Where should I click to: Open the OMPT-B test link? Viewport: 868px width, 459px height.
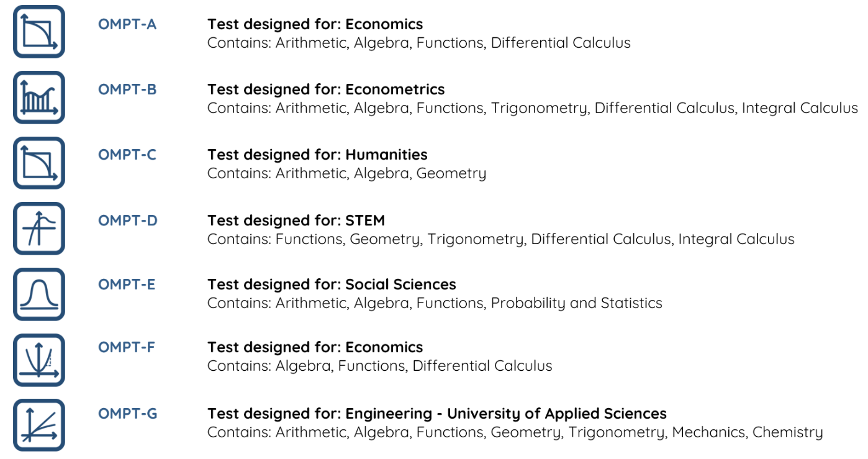click(127, 89)
